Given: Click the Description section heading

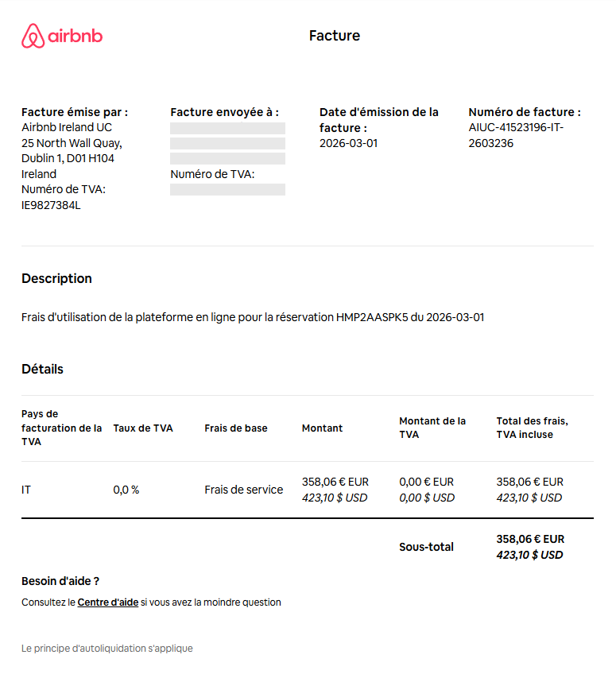Looking at the screenshot, I should [x=56, y=278].
